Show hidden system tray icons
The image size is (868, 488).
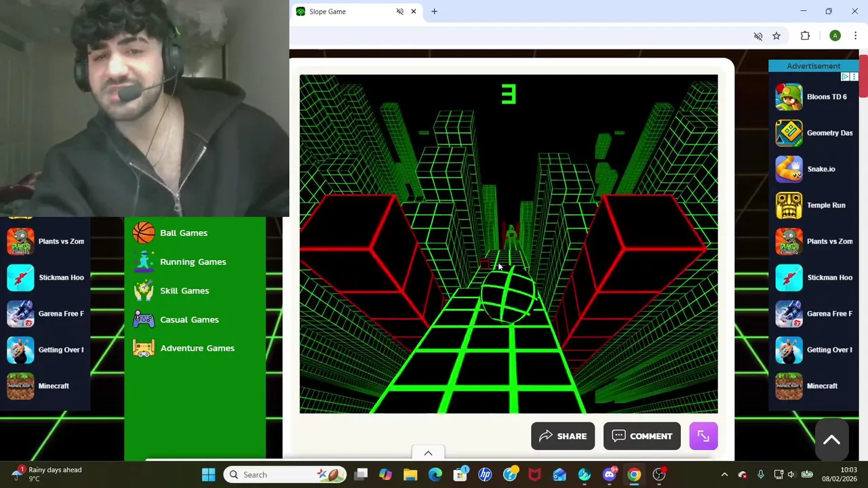tap(724, 474)
